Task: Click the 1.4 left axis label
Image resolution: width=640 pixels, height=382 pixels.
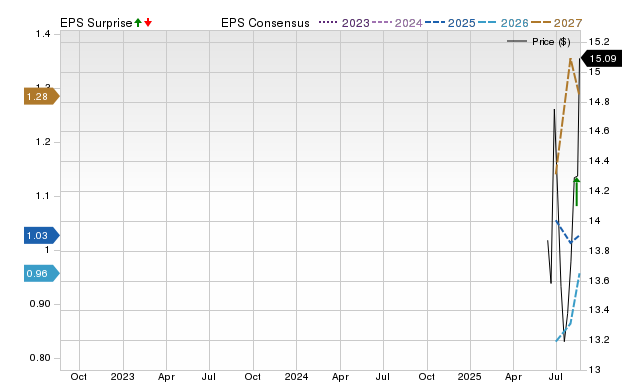Action: (x=43, y=34)
